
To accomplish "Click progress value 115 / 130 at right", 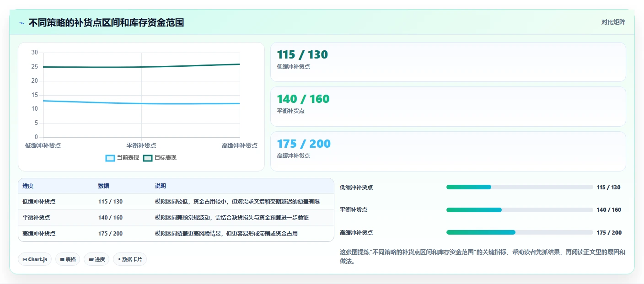I will 608,187.
